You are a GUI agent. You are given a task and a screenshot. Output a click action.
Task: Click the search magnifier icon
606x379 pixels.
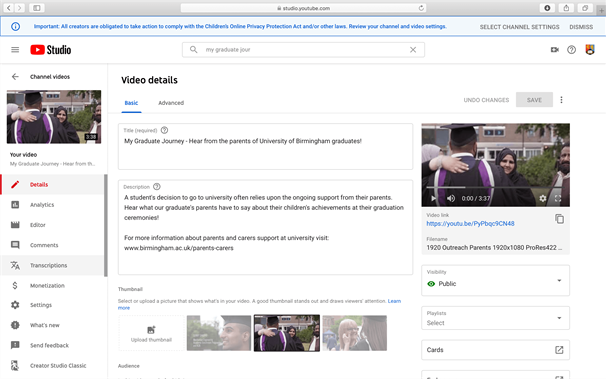(x=194, y=49)
